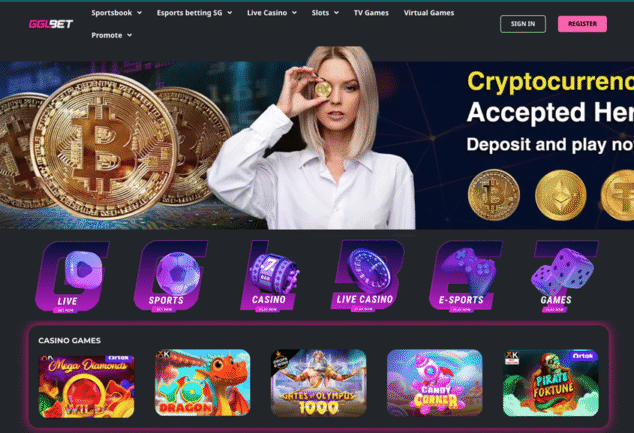This screenshot has width=634, height=433.
Task: Expand the Esports betting SG dropdown
Action: coord(194,13)
